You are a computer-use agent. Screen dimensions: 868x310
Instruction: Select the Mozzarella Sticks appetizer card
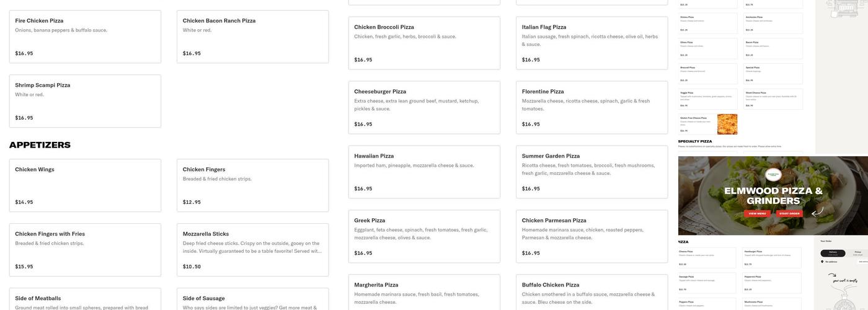[252, 250]
